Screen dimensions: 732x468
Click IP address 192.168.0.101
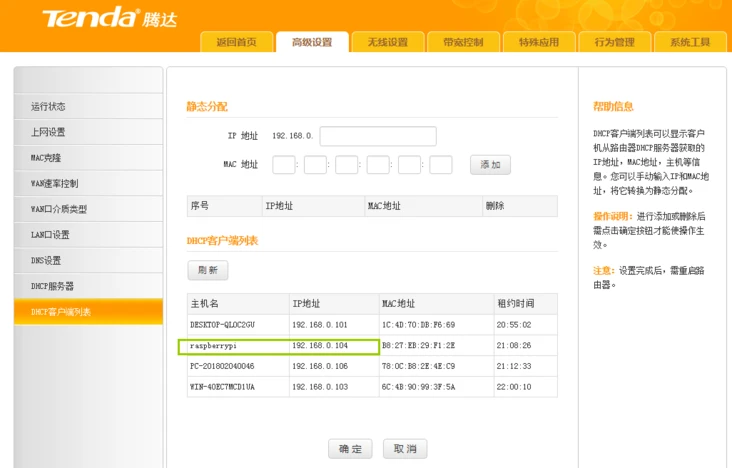[320, 325]
